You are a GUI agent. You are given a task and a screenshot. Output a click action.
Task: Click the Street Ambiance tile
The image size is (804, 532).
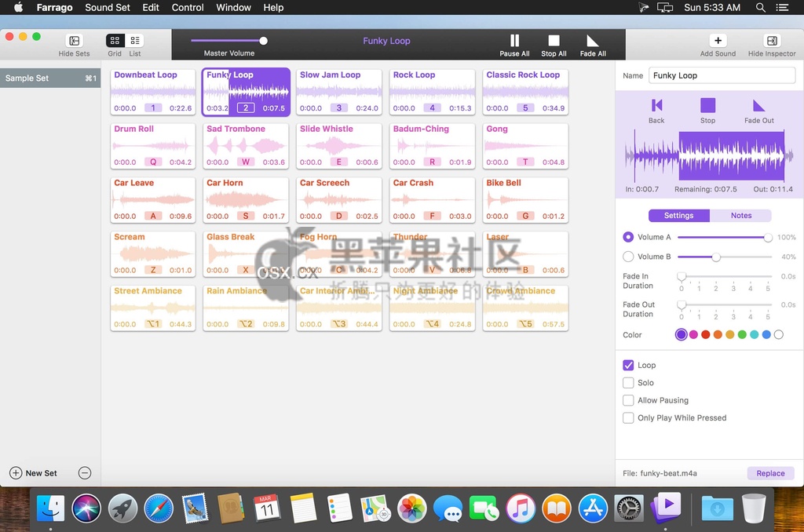point(153,308)
